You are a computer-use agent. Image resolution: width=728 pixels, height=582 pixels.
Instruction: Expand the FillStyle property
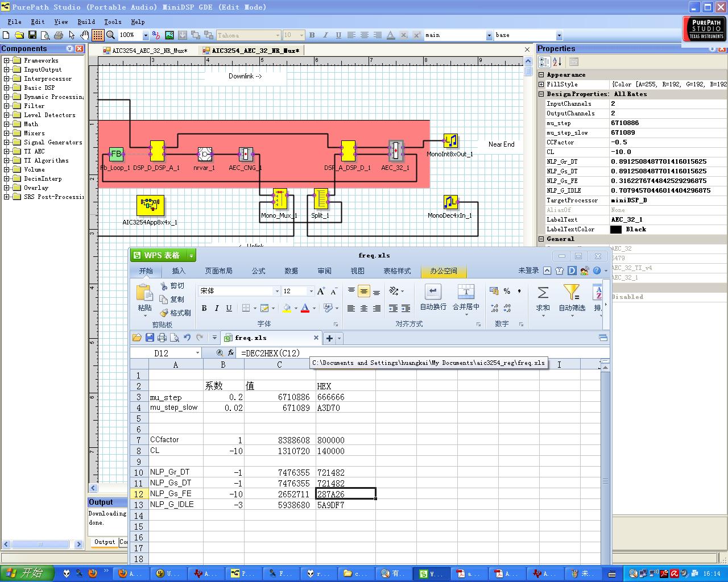541,84
